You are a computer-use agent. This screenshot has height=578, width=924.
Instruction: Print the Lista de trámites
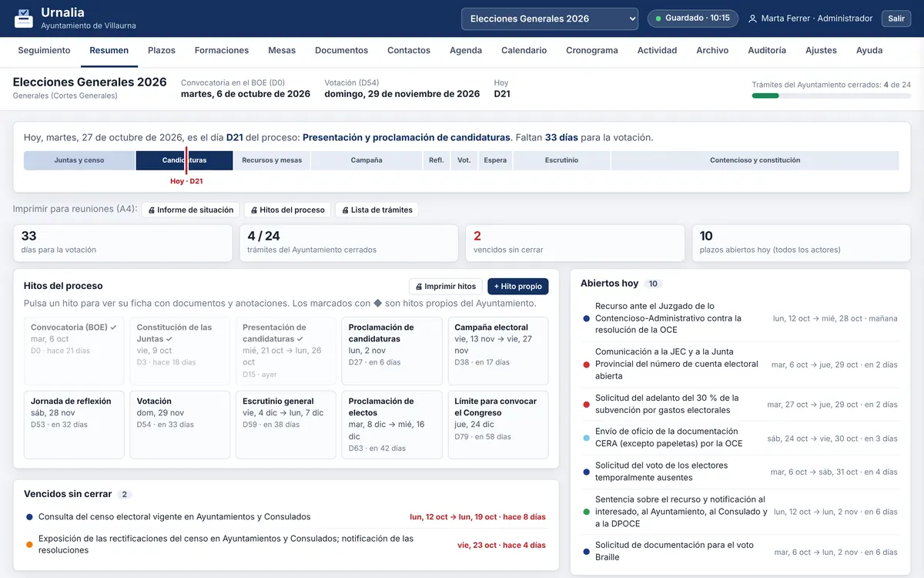(x=377, y=210)
